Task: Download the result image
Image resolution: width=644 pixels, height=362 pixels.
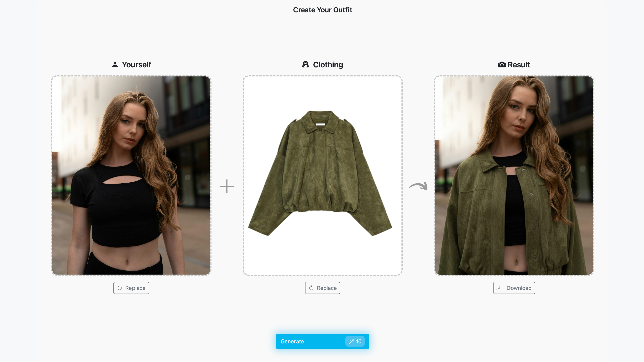Action: click(514, 288)
